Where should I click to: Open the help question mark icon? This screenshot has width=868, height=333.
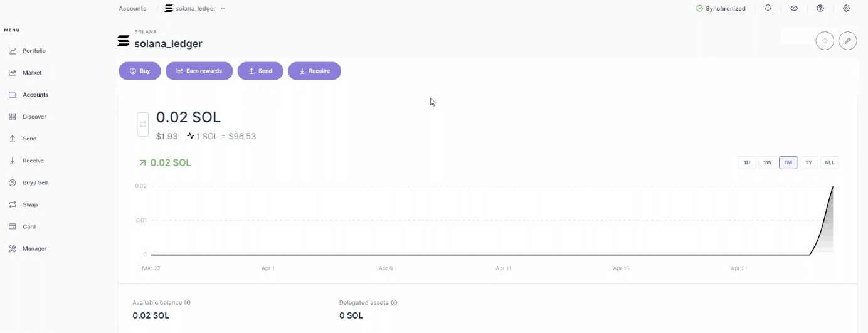click(x=820, y=8)
